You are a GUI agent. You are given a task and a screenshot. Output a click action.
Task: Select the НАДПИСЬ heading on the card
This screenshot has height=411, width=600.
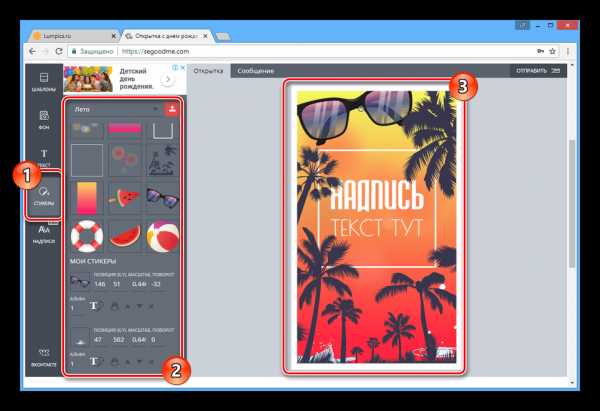[377, 195]
